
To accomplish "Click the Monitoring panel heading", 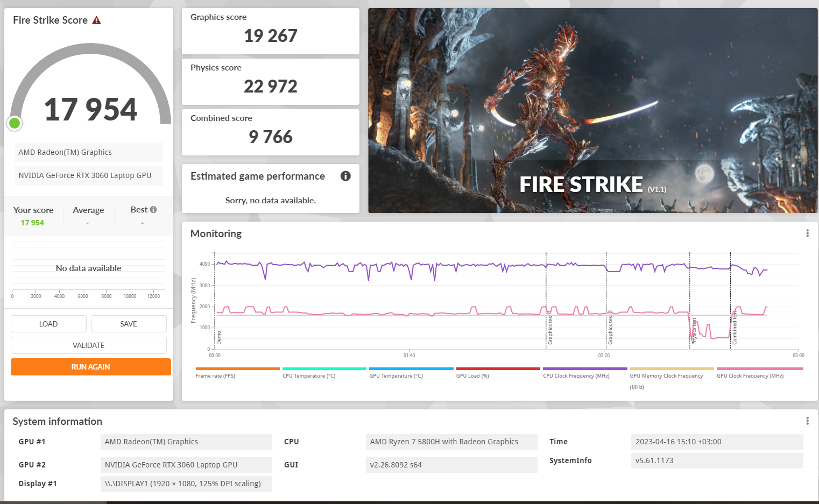I will (216, 234).
